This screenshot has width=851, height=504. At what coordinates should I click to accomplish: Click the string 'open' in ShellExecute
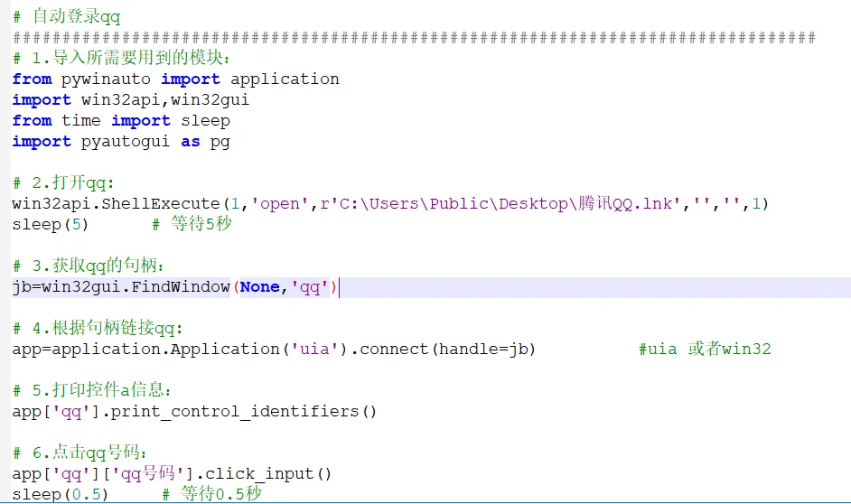point(280,204)
